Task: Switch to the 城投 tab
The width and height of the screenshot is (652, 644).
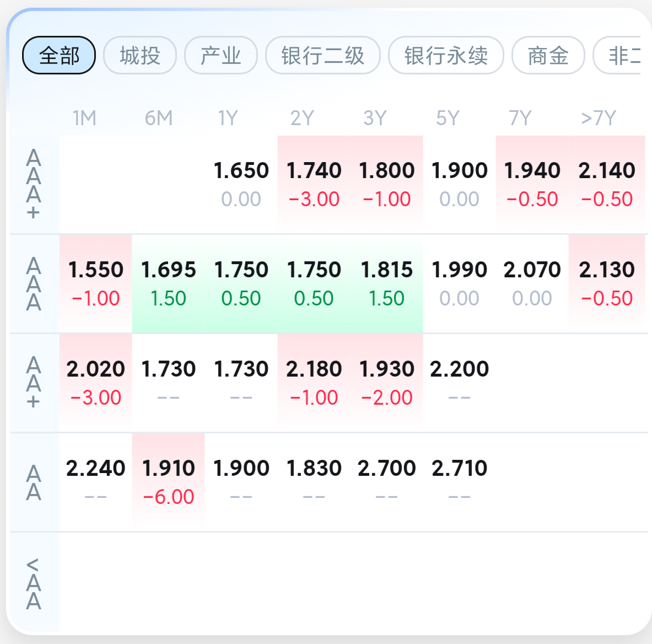Action: 140,55
